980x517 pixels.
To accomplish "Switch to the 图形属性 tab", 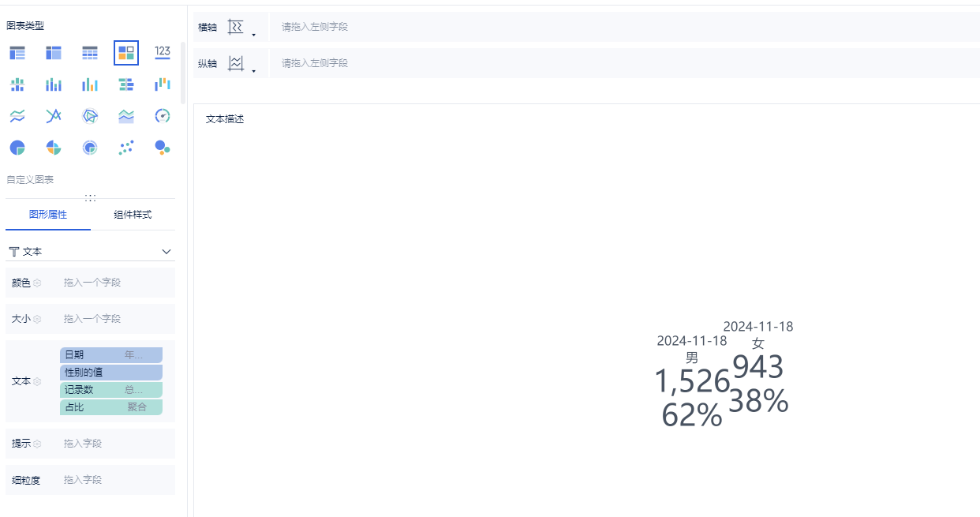I will [x=48, y=215].
